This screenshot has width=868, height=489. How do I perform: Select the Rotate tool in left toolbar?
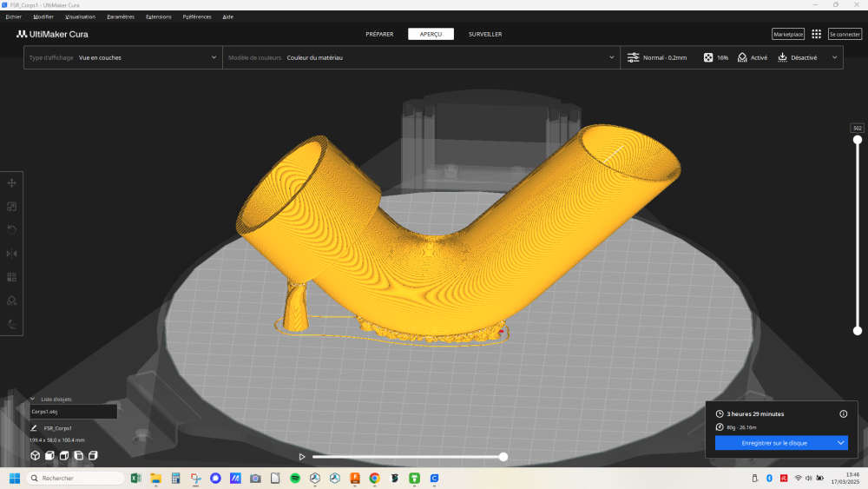click(x=12, y=230)
